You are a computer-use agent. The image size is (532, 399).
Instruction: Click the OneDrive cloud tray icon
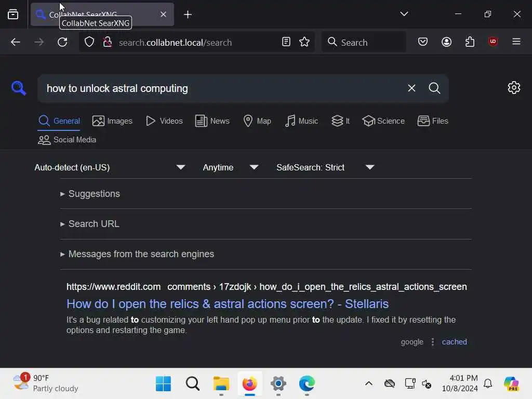(390, 384)
